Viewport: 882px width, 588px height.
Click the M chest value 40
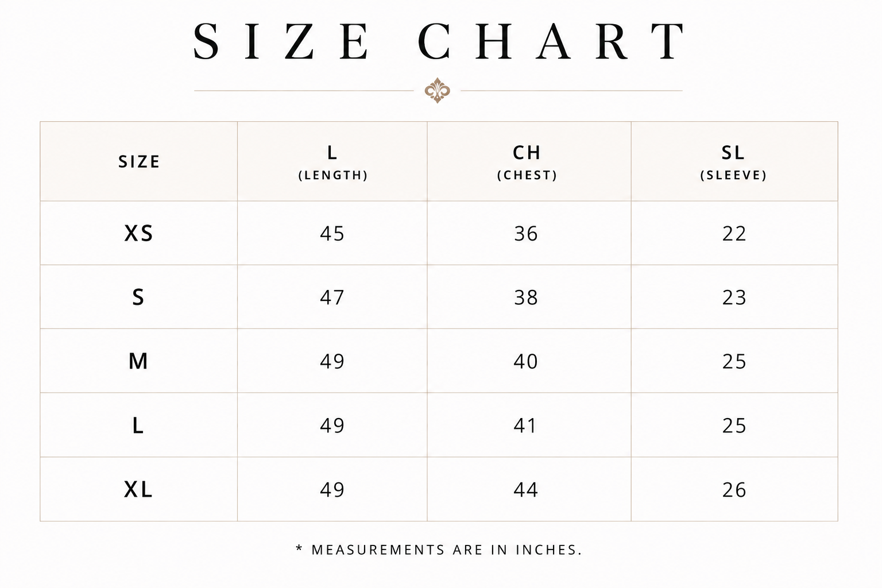click(525, 362)
